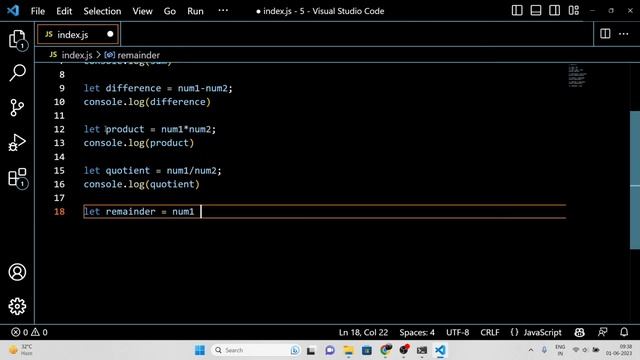Open the VS Code taskbar icon

click(440, 350)
